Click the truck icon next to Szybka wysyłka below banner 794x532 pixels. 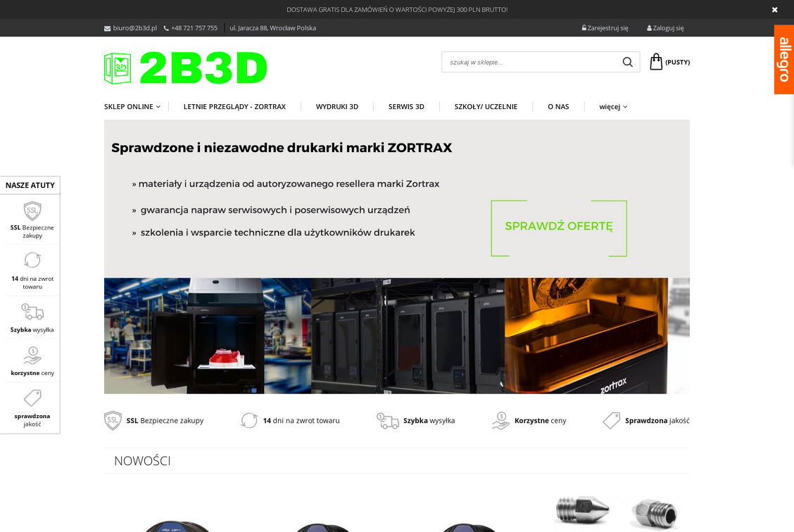[388, 421]
